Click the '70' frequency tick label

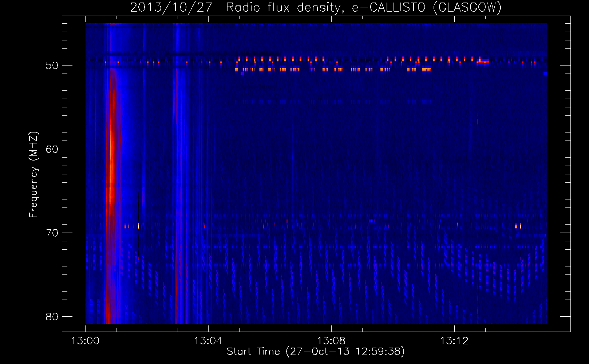(x=52, y=233)
